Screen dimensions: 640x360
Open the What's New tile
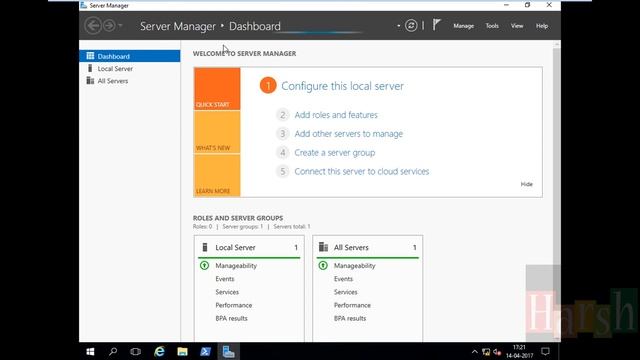[x=217, y=132]
